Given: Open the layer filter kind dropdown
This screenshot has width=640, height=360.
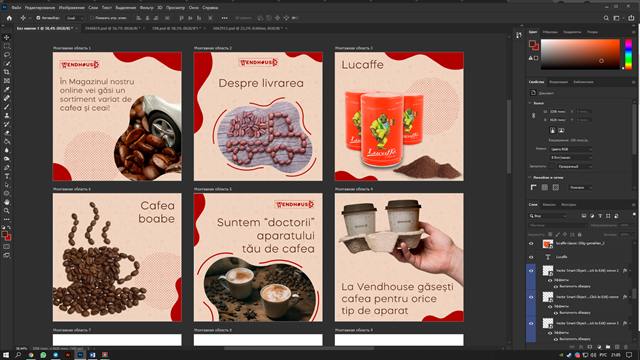Looking at the screenshot, I should [x=548, y=216].
